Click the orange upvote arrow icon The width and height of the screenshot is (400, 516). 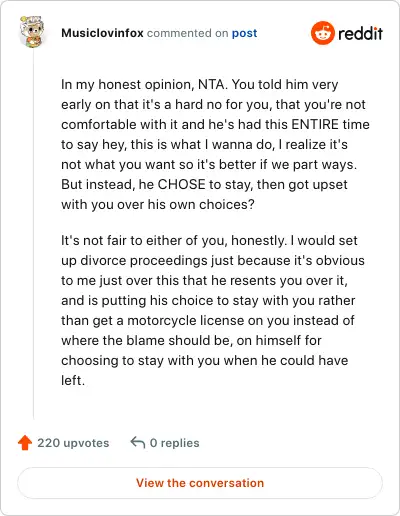[25, 443]
